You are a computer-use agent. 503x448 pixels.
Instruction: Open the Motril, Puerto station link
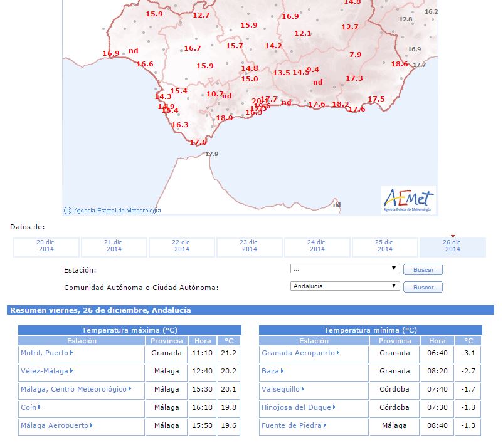click(x=44, y=353)
